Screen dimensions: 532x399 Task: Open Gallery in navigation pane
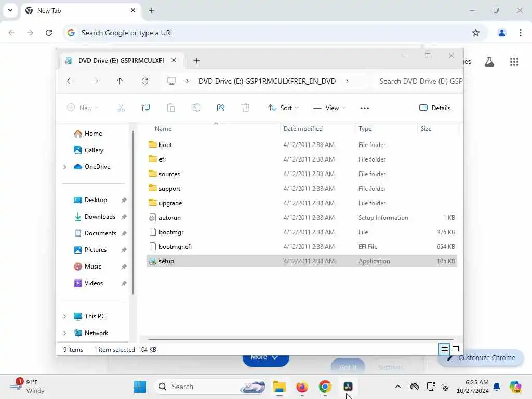(88, 150)
